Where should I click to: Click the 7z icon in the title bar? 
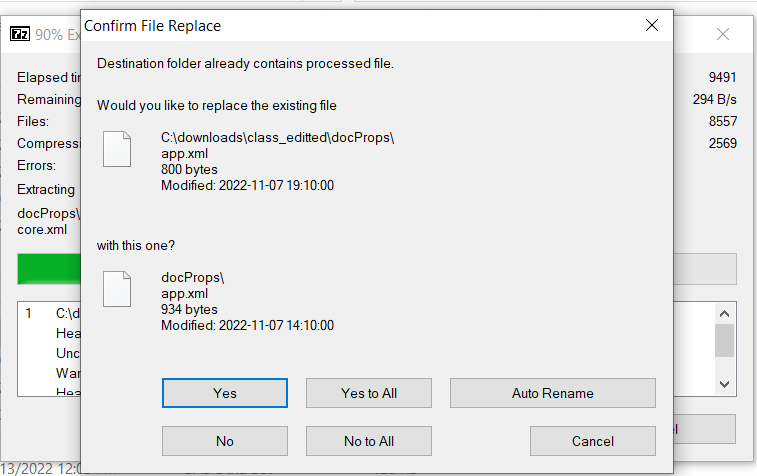(x=19, y=33)
